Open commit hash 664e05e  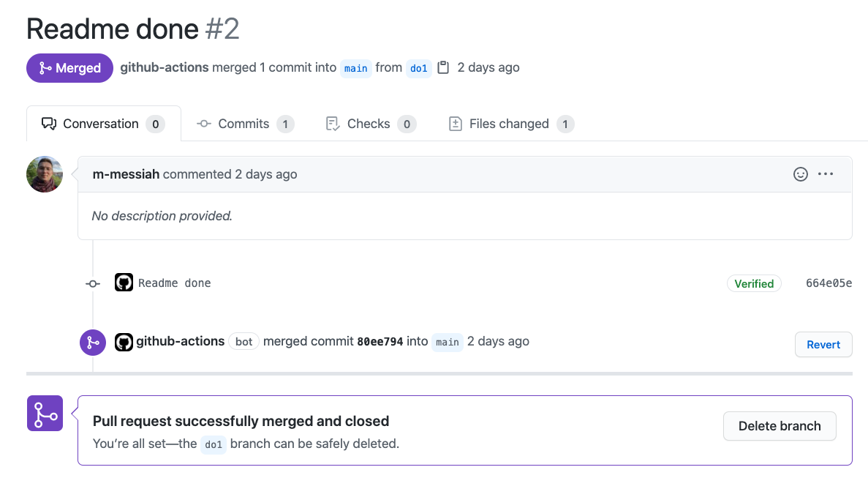click(829, 283)
